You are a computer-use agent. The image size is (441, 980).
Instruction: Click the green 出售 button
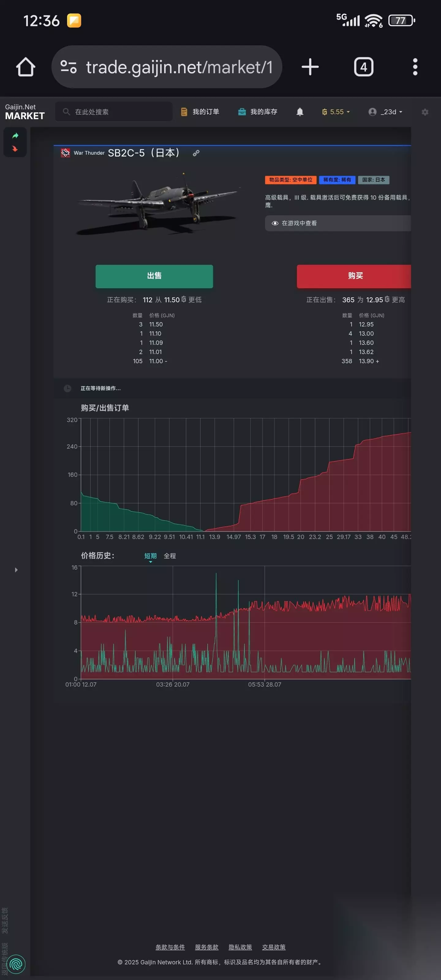154,276
